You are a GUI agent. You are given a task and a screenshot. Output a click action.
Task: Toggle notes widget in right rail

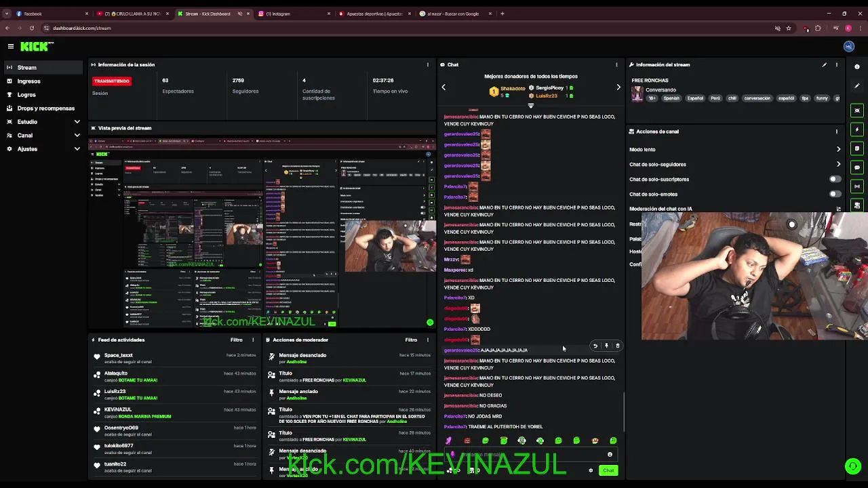click(857, 148)
